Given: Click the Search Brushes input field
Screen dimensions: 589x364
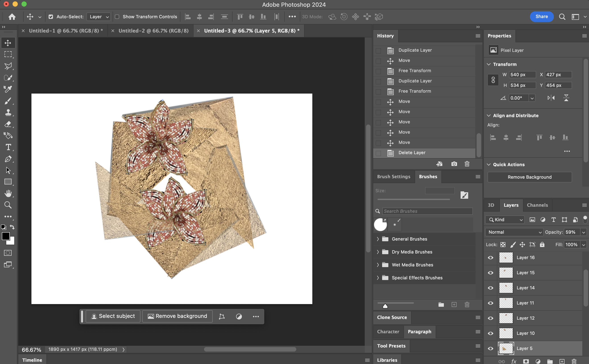Looking at the screenshot, I should [x=427, y=211].
